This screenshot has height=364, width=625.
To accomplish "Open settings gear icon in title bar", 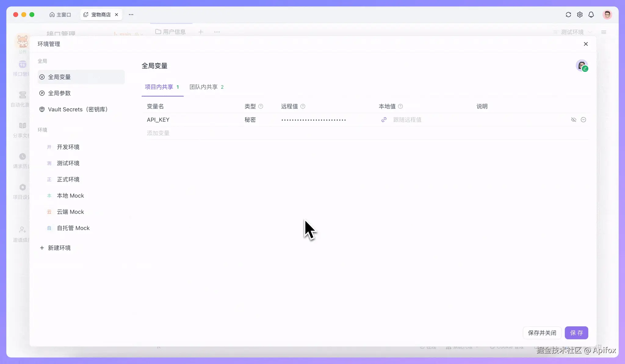I will point(580,15).
